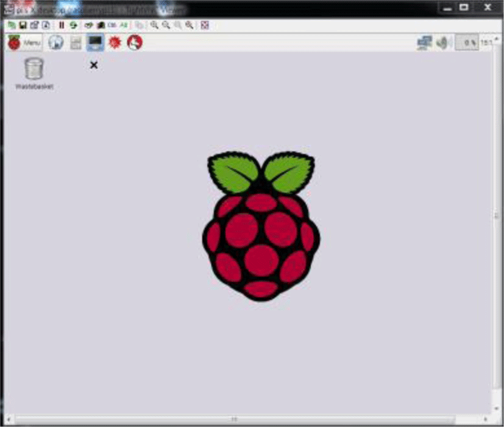The image size is (504, 427).
Task: Pause the remote screen updates
Action: [62, 25]
